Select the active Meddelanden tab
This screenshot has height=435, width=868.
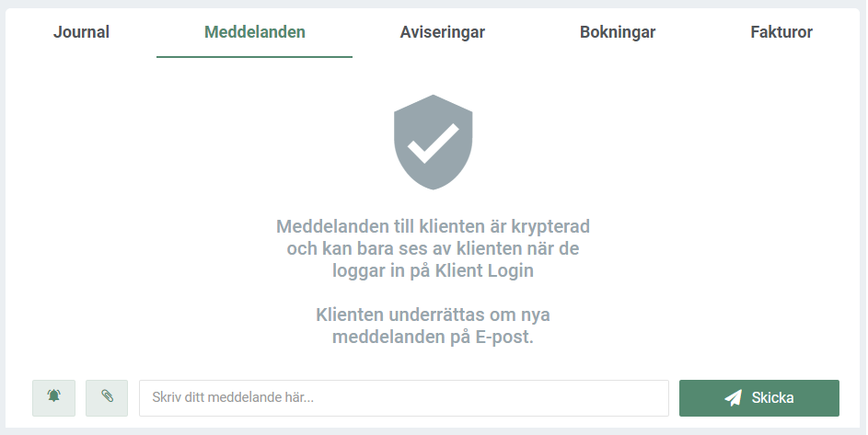tap(255, 32)
